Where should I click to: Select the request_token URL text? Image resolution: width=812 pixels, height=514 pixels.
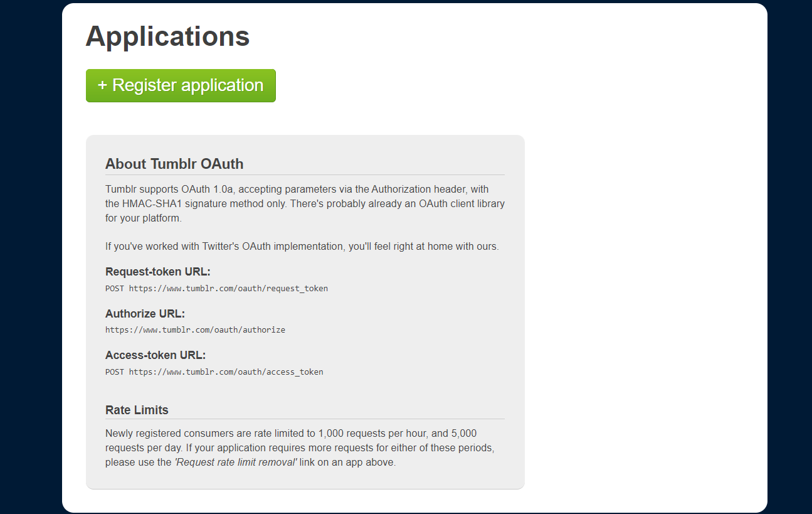click(x=228, y=289)
